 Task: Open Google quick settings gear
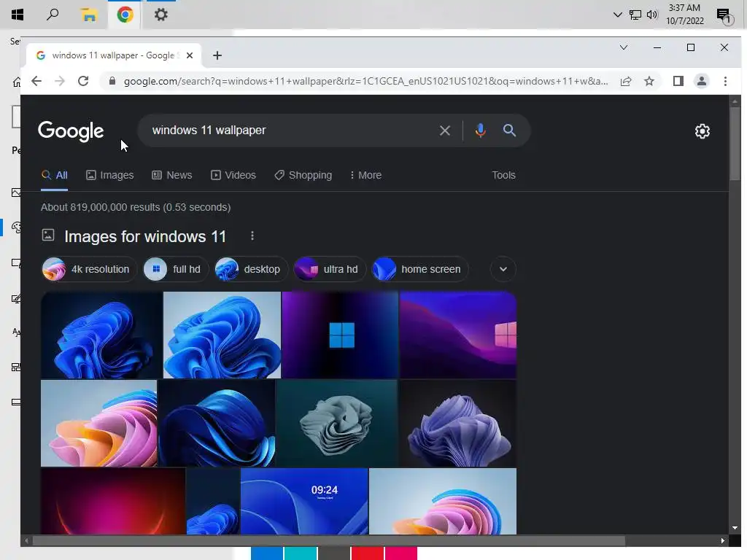(703, 131)
